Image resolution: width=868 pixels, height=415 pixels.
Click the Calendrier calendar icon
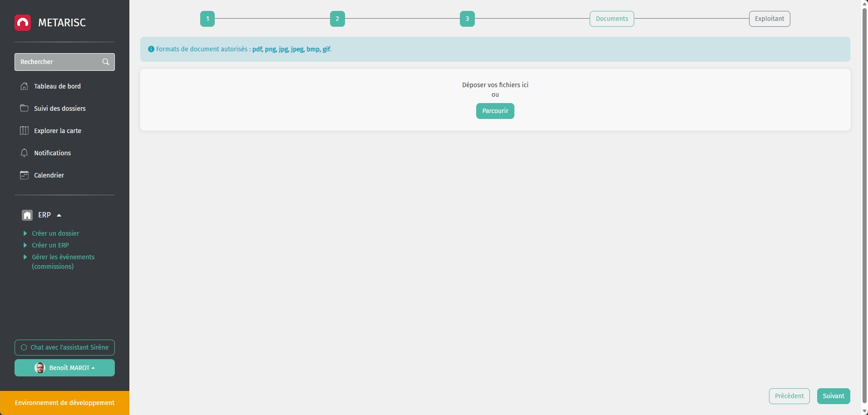coord(25,175)
